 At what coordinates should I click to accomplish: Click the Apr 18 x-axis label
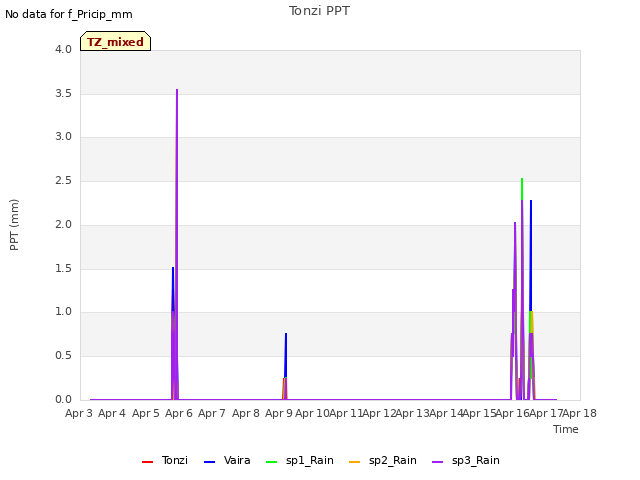tap(580, 413)
